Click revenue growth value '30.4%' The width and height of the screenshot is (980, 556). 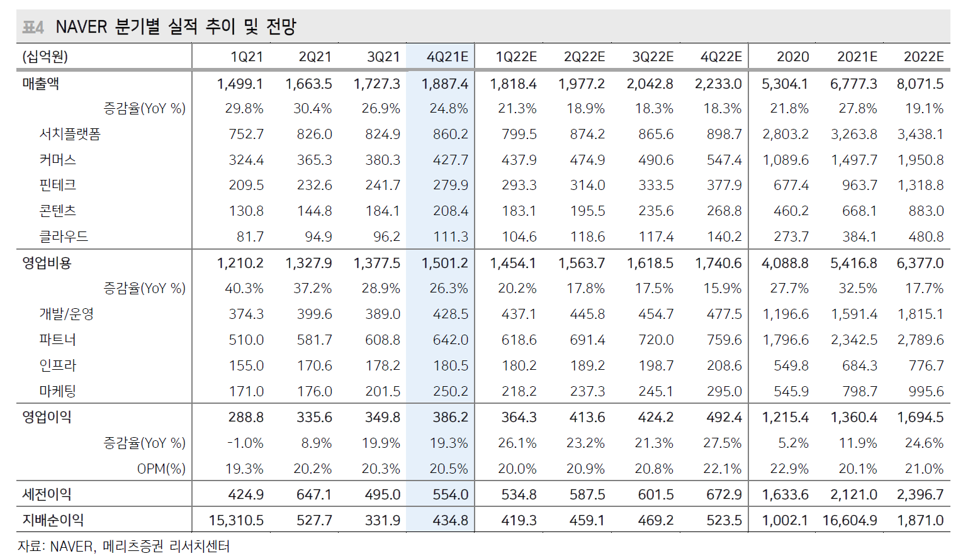click(313, 108)
